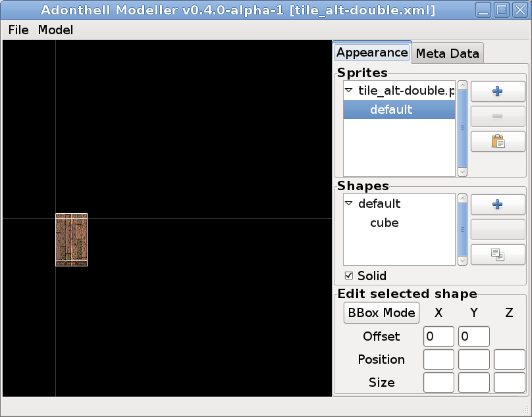Switch to the Appearance tab
The image size is (532, 417).
pos(372,53)
